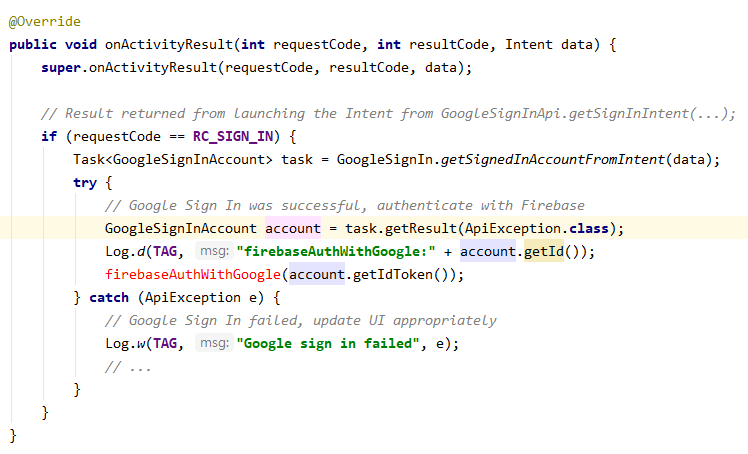Click the 'account' reference before getId
748x454 pixels.
point(488,251)
